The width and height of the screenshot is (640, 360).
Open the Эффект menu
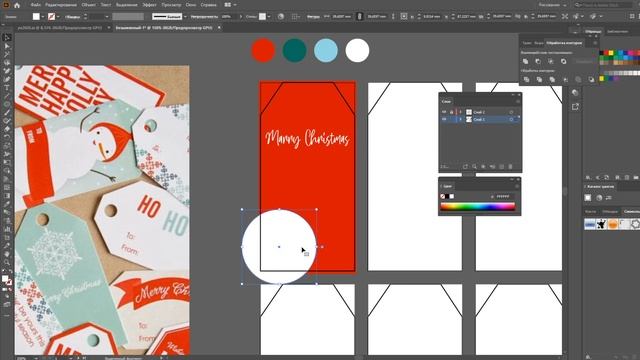point(149,5)
